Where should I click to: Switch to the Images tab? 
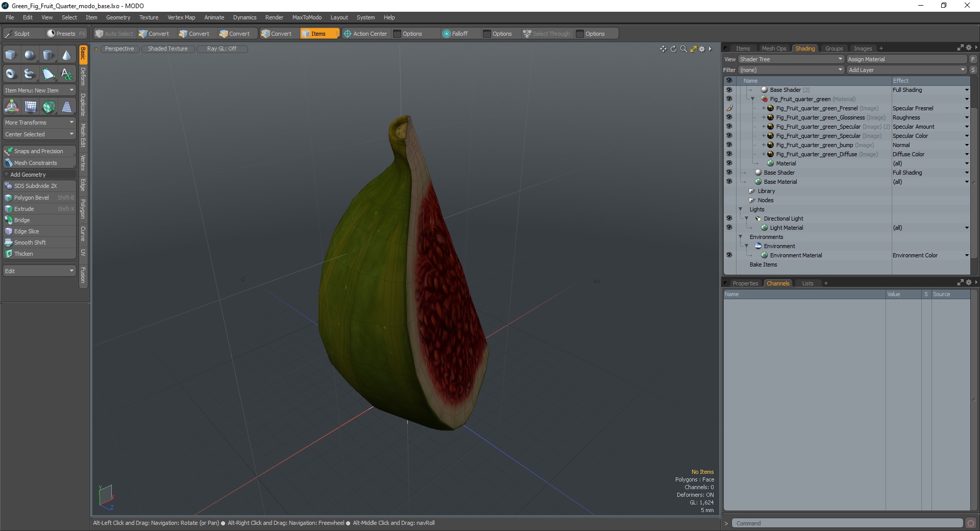(x=863, y=49)
